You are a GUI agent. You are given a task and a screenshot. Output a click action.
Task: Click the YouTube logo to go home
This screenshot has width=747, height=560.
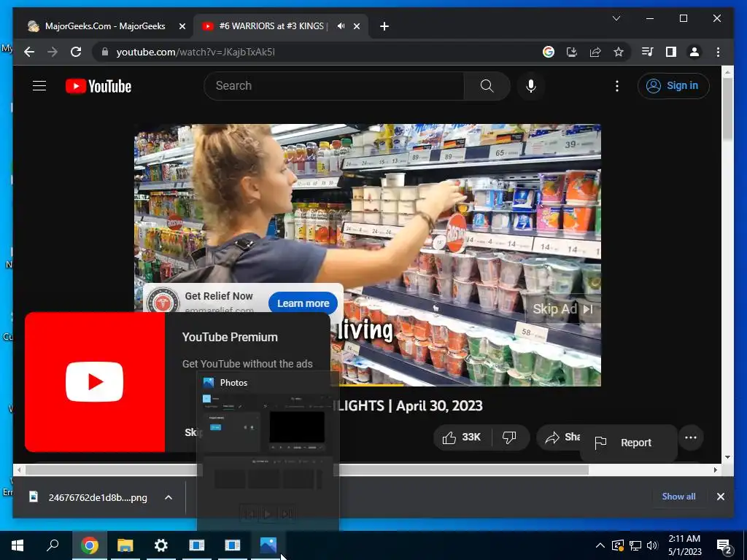click(98, 86)
